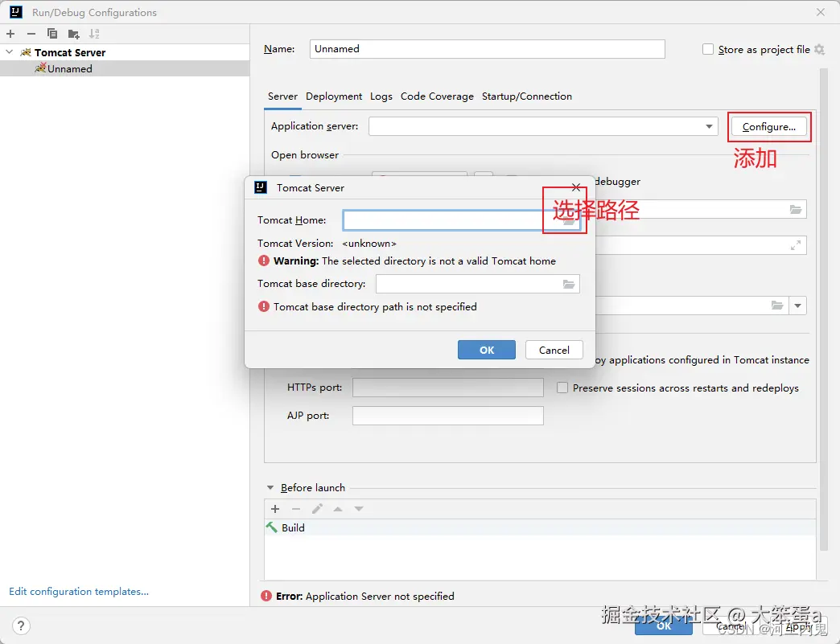This screenshot has width=840, height=644.
Task: Close the Tomcat Server dialog
Action: point(576,187)
